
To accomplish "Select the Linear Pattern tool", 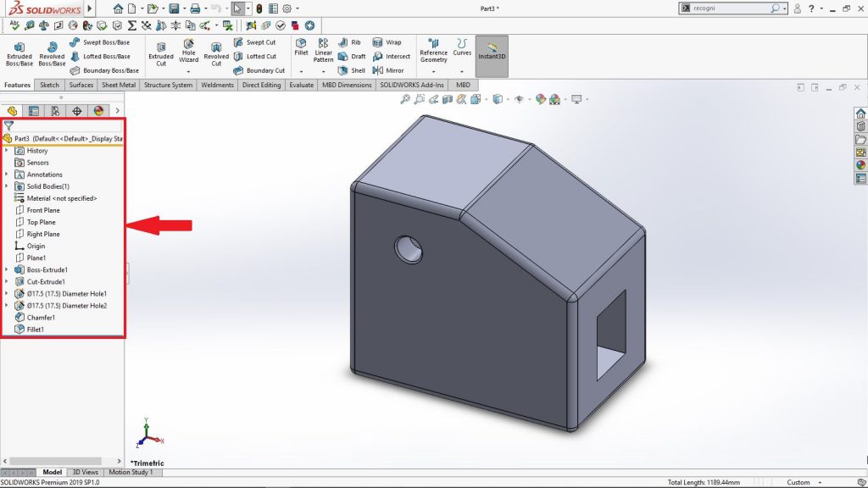I will click(323, 50).
